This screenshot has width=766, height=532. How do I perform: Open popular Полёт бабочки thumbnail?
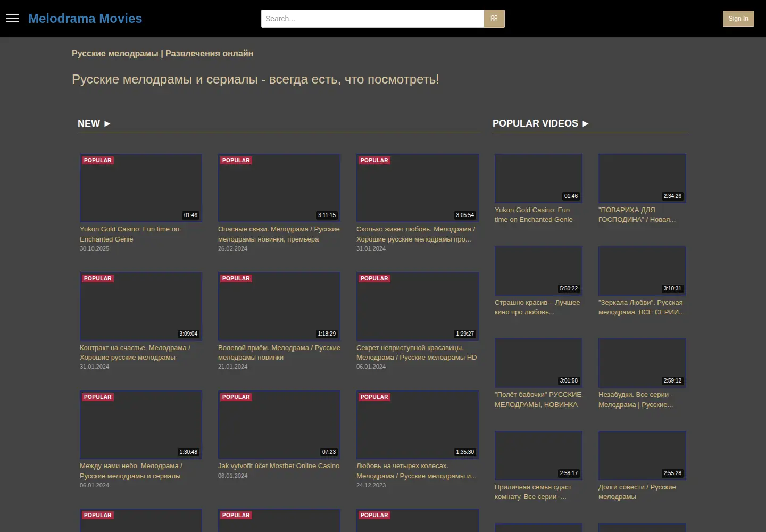(x=538, y=363)
